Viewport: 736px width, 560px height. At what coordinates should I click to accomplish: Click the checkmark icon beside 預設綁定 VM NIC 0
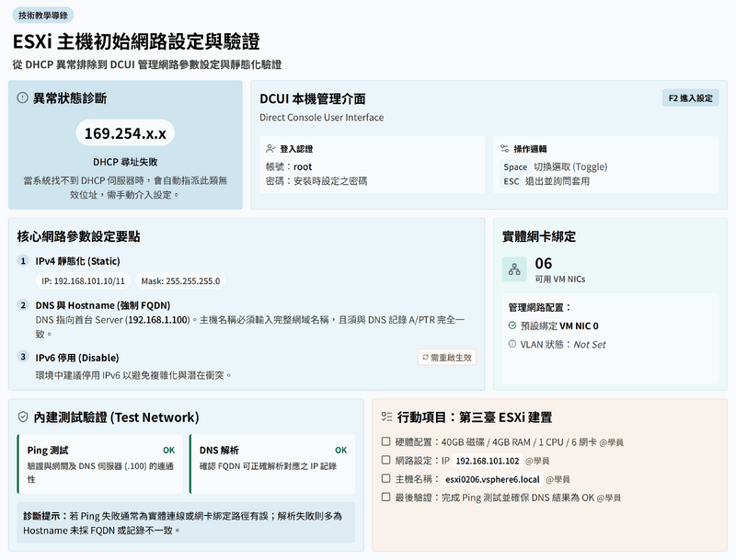pyautogui.click(x=512, y=326)
